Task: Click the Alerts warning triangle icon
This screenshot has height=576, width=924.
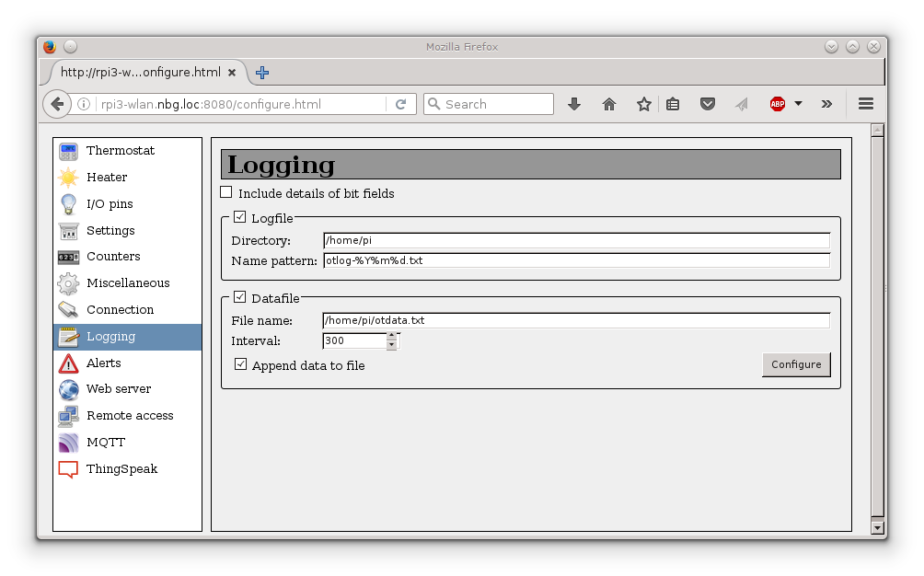Action: pyautogui.click(x=68, y=363)
